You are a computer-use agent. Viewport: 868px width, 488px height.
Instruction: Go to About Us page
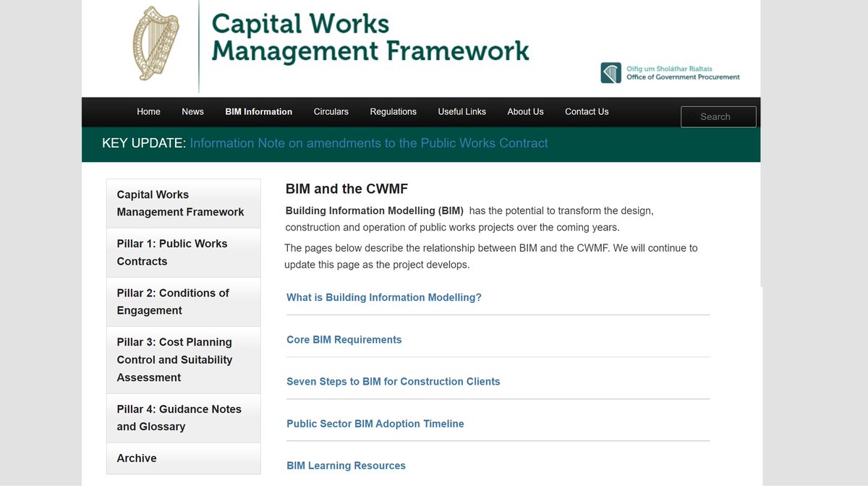pos(525,111)
